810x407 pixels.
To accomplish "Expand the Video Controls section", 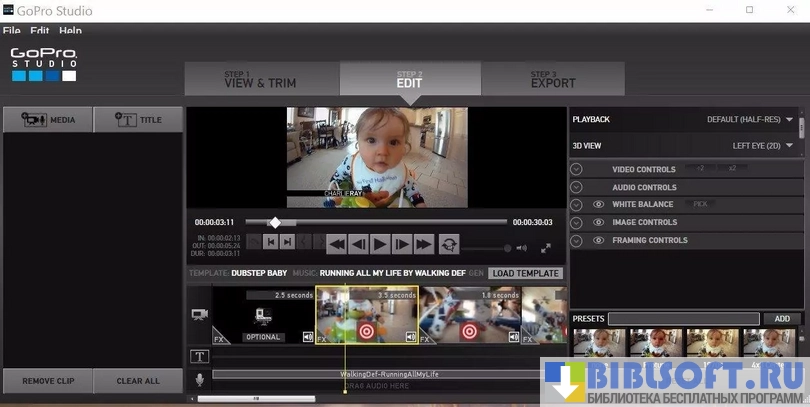I will (576, 169).
